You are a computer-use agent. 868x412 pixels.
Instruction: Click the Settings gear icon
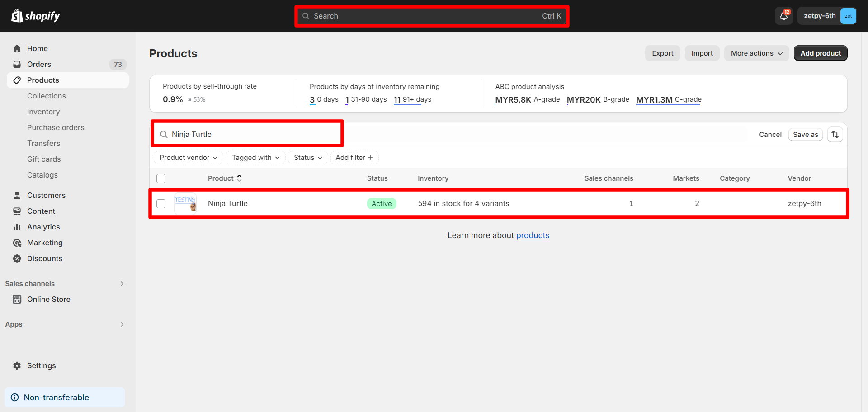(x=17, y=365)
